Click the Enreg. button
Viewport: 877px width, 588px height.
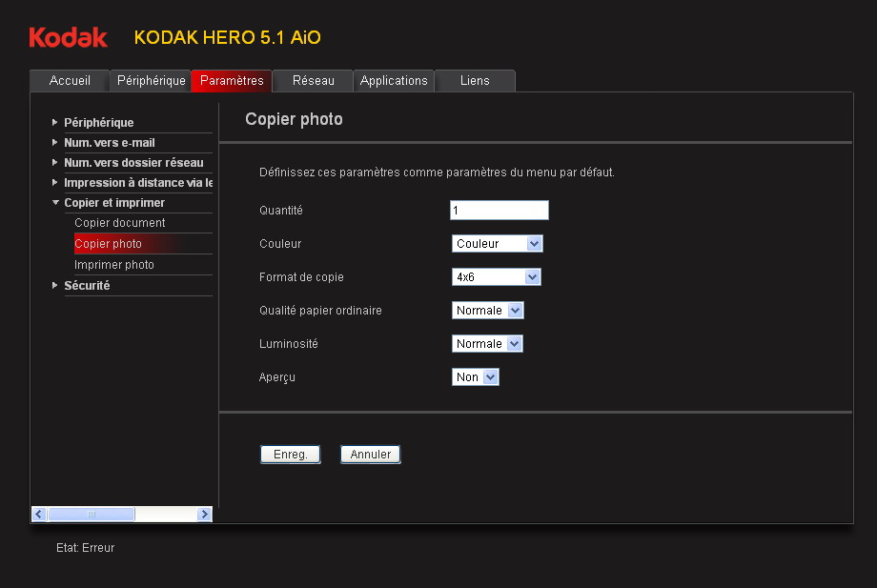[290, 455]
